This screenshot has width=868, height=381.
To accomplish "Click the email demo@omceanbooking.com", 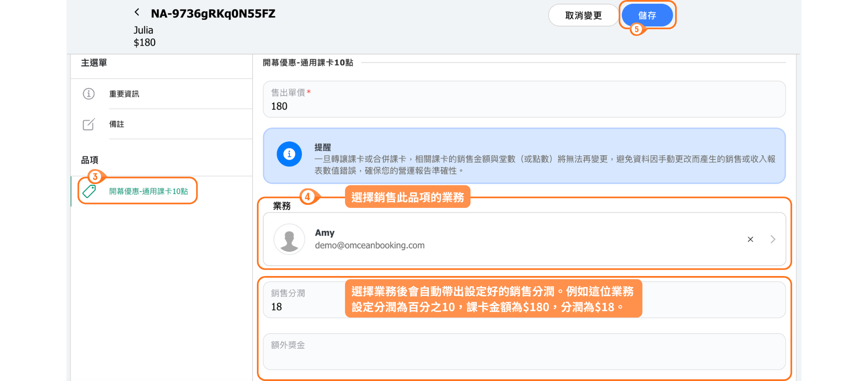I will (370, 246).
